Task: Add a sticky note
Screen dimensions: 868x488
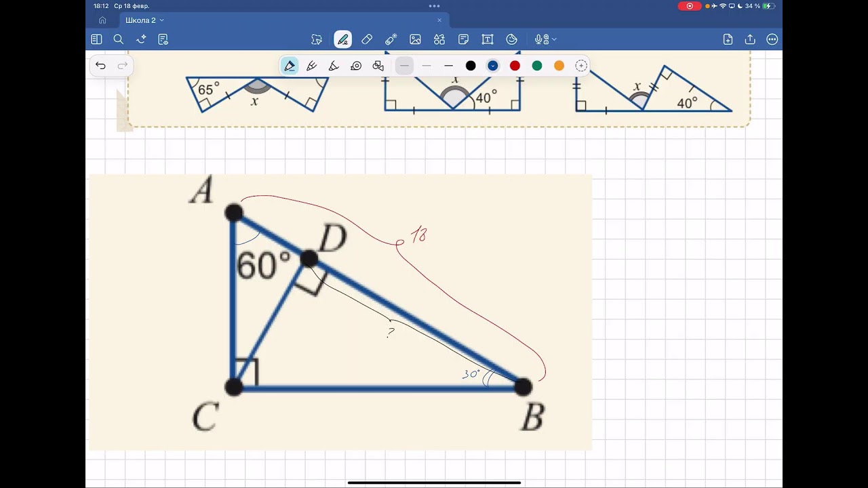Action: tap(464, 39)
